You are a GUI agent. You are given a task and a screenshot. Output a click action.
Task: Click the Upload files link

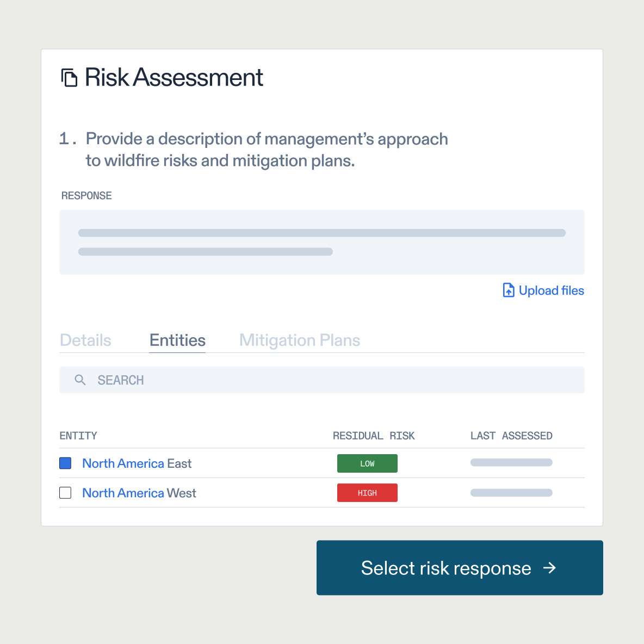pos(550,290)
